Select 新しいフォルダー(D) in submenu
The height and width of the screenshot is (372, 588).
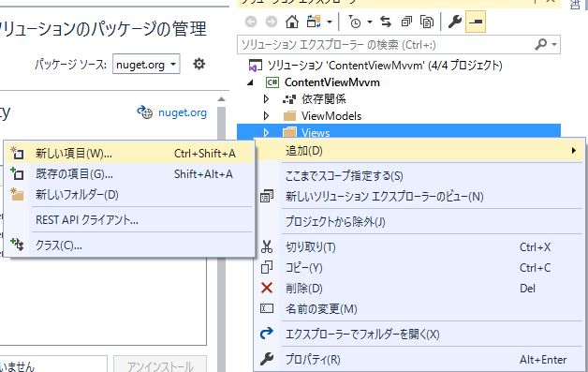click(129, 195)
